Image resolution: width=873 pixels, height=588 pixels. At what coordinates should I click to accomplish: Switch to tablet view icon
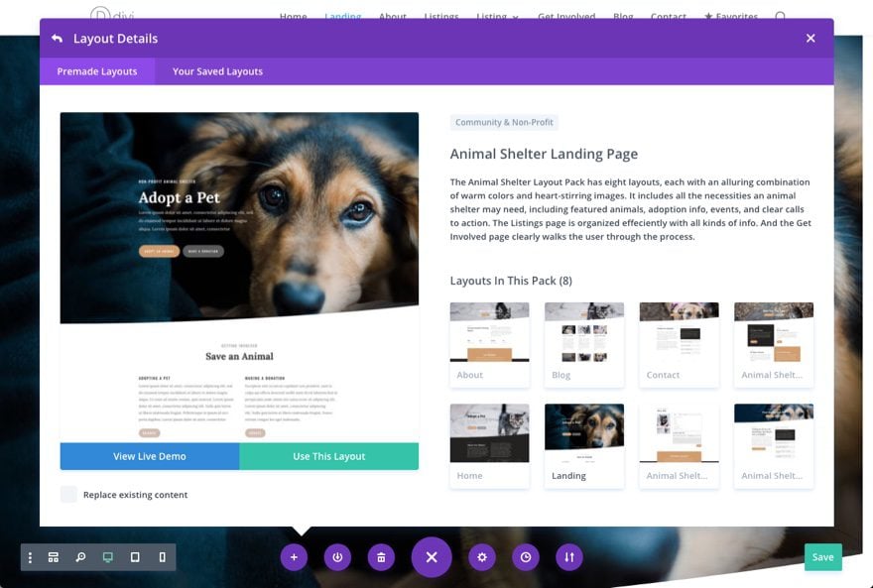point(135,557)
